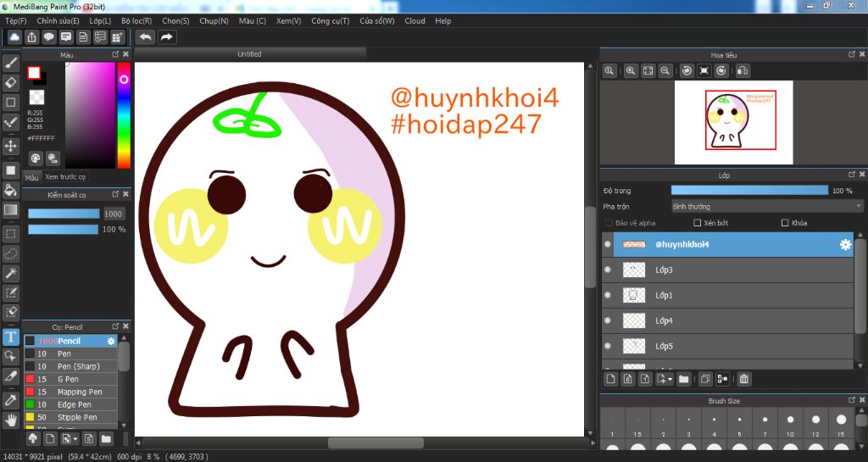Open the Chỉnh sửa(E) menu
This screenshot has height=462, width=868.
(x=58, y=20)
